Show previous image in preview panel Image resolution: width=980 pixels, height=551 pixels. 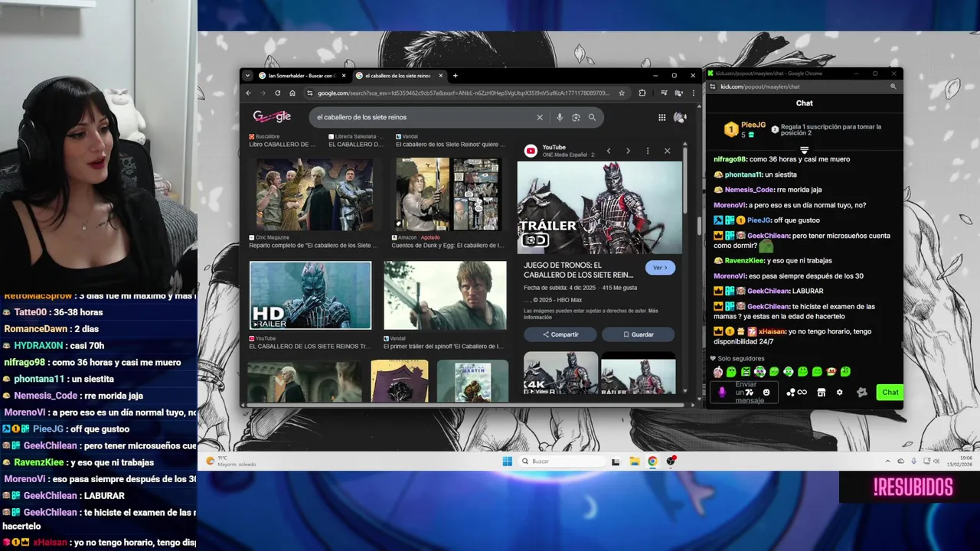pyautogui.click(x=609, y=151)
